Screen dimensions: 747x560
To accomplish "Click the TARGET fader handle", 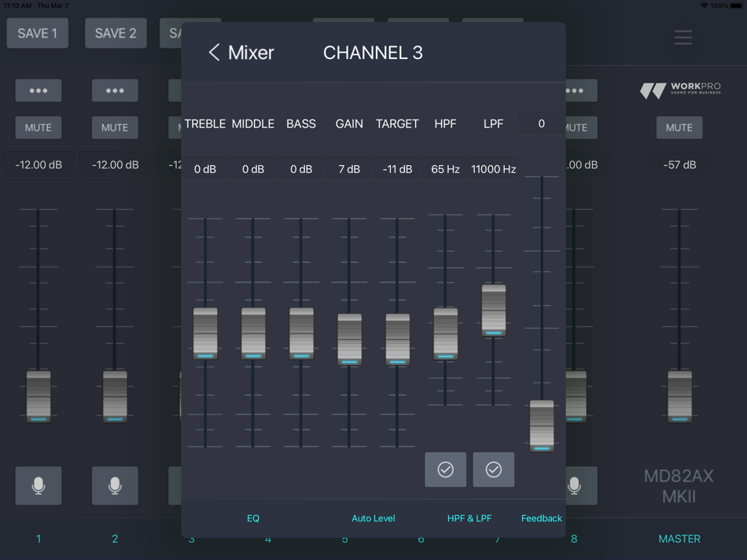I will click(398, 339).
